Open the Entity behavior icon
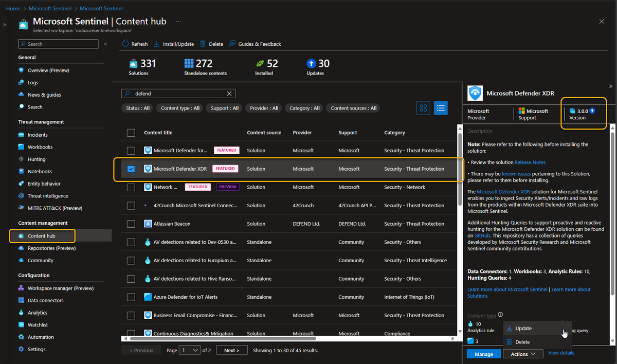617x364 pixels. pyautogui.click(x=21, y=184)
